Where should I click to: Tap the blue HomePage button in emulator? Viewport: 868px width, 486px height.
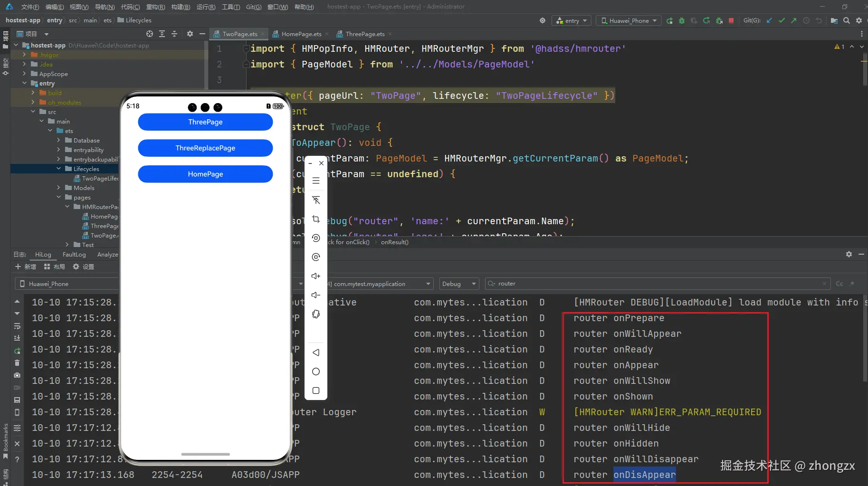pos(205,174)
